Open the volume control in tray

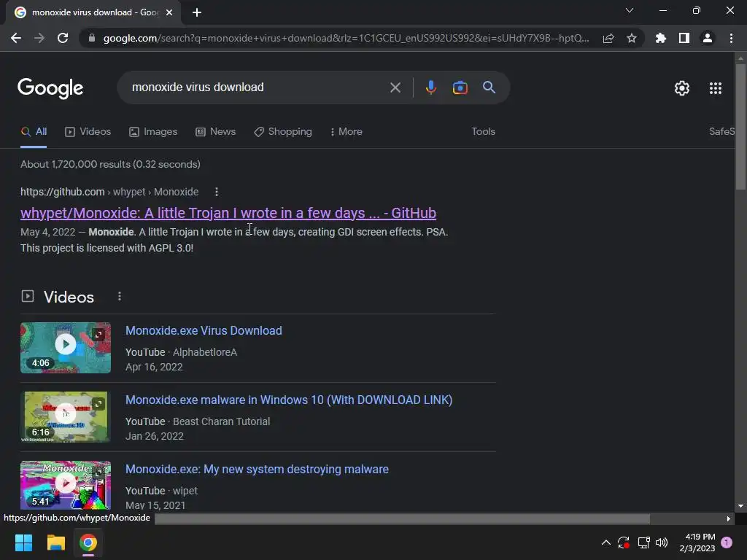click(661, 542)
